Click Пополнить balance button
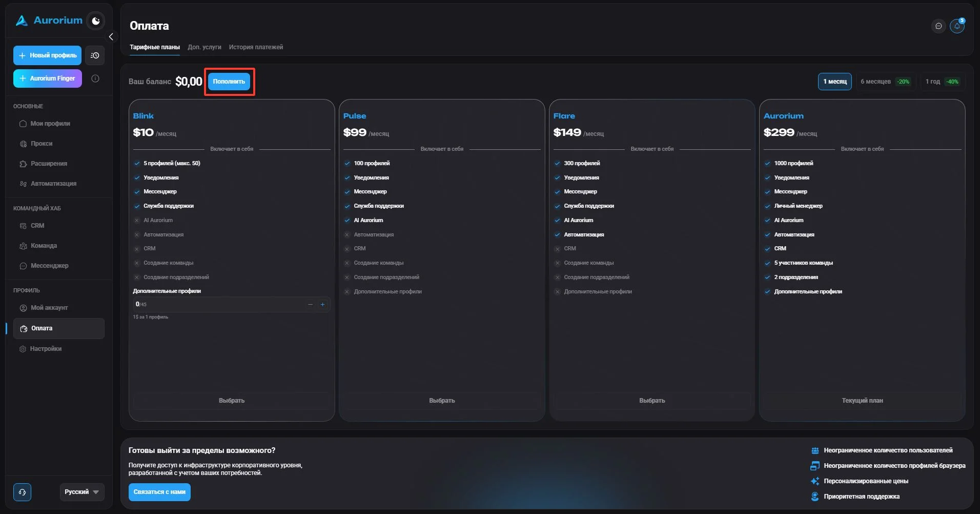Viewport: 980px width, 514px height. [229, 82]
